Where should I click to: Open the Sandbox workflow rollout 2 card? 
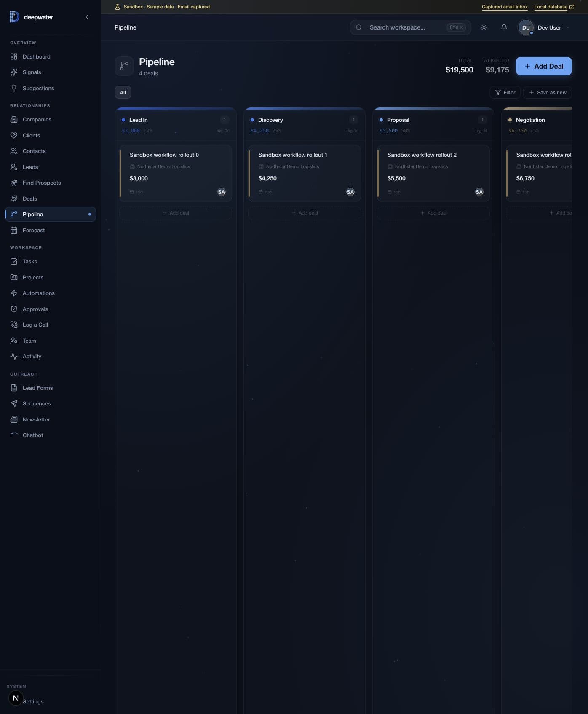tap(433, 173)
